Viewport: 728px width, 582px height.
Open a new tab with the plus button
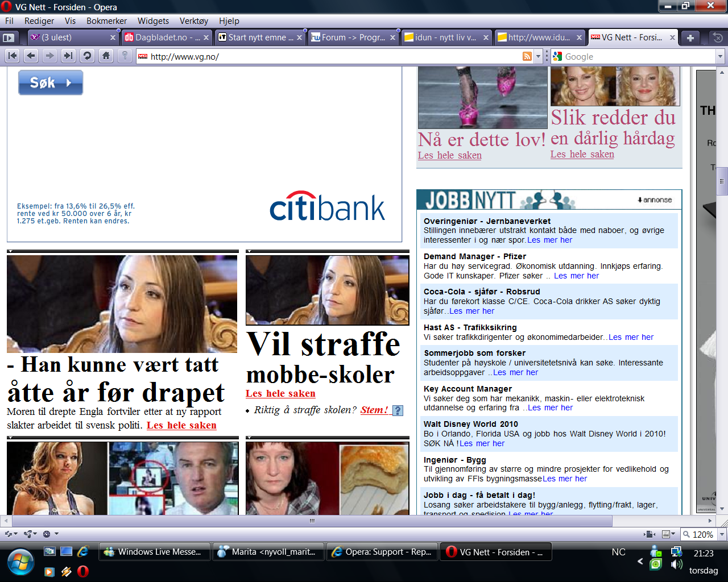(x=690, y=38)
